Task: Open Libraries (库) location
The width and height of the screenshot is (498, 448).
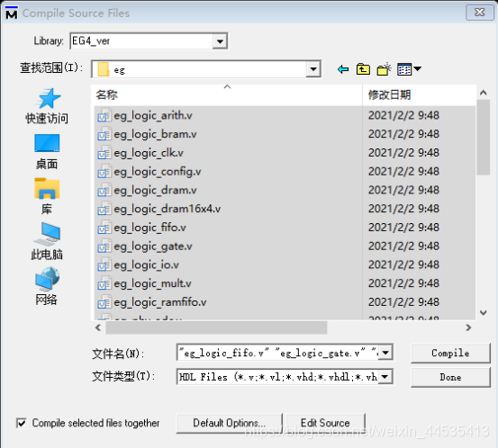Action: point(47,196)
